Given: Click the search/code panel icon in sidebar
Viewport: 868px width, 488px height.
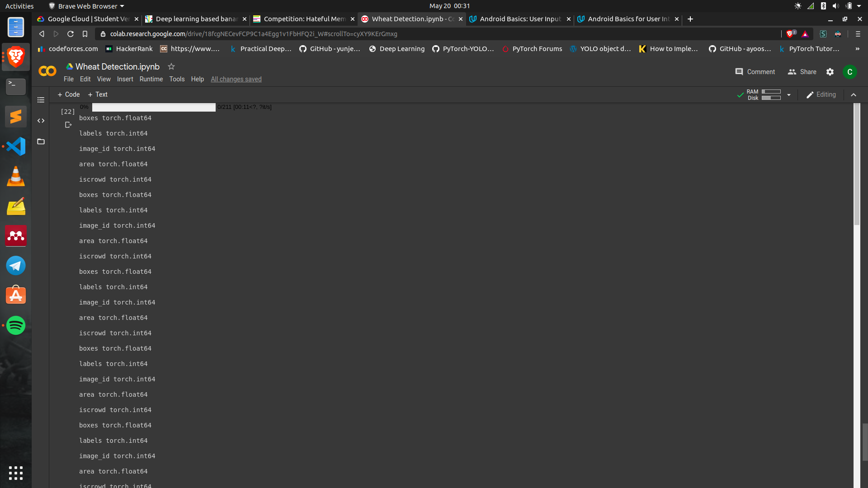Looking at the screenshot, I should click(x=41, y=120).
